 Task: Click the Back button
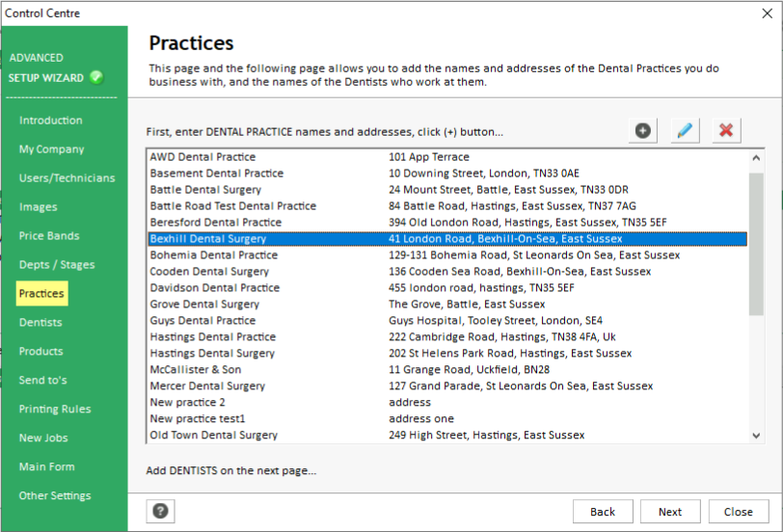pyautogui.click(x=603, y=512)
